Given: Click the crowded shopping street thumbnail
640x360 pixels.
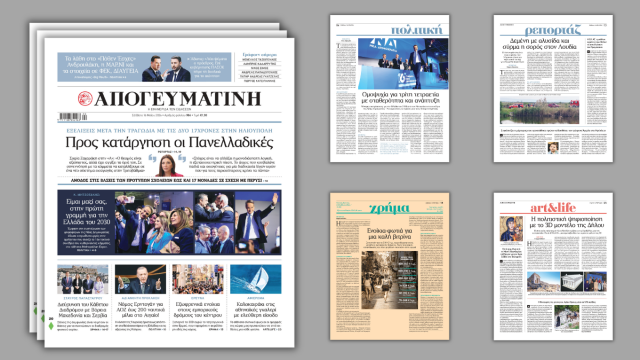Looking at the screenshot, I should [x=198, y=280].
